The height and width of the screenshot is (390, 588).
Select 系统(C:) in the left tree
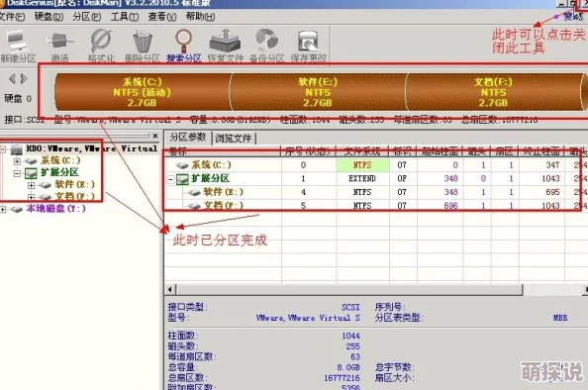coord(60,161)
